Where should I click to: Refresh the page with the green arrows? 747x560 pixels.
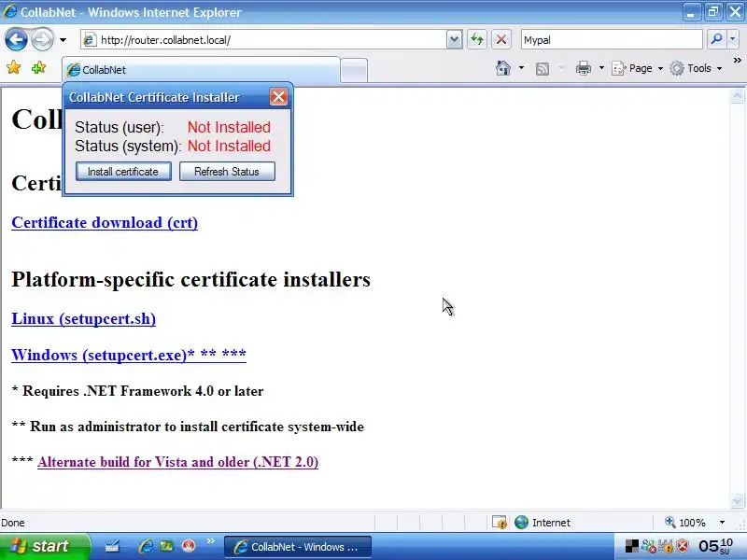[x=477, y=39]
